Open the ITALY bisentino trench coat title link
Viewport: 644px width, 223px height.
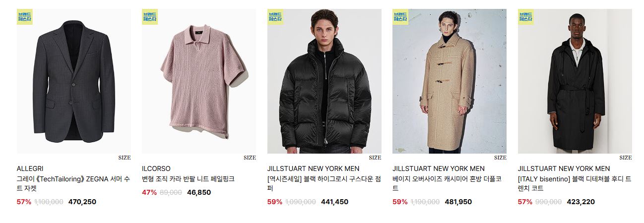(575, 184)
